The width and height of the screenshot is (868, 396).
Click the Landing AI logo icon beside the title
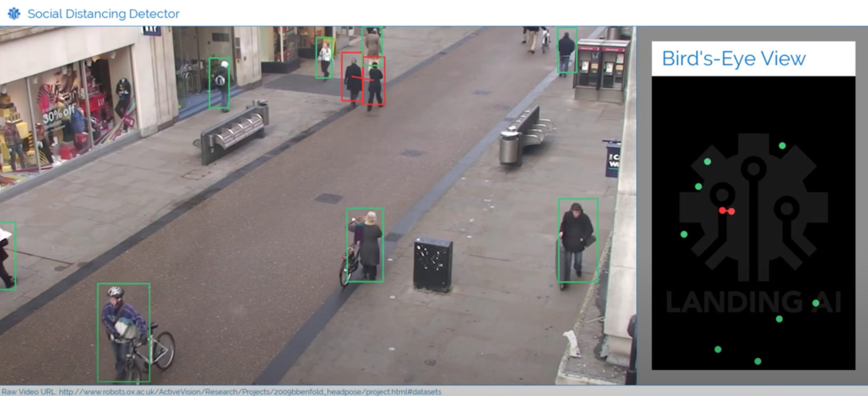(x=14, y=14)
